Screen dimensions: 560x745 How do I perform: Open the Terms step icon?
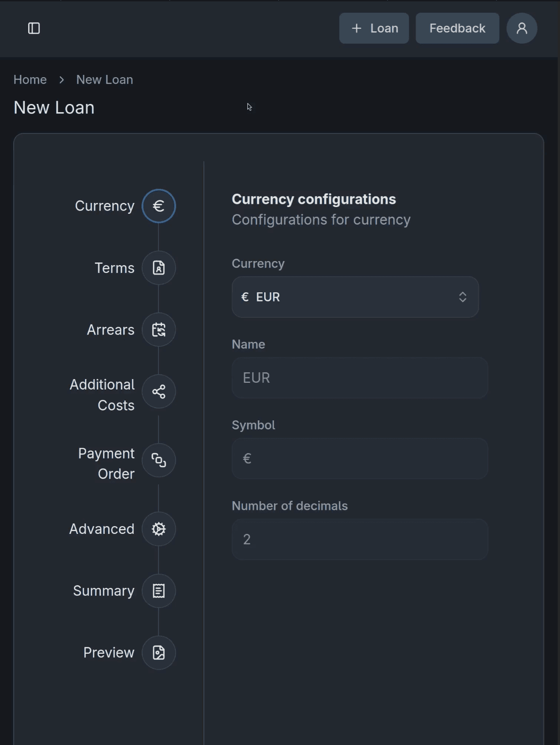[x=158, y=268]
